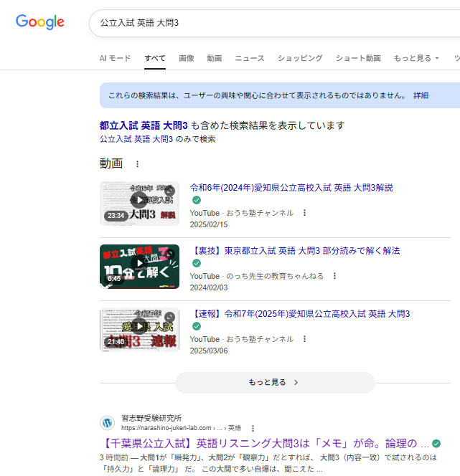Play the 23:34 愛知県 大問3 video thumbnail
This screenshot has width=460, height=476.
coord(139,203)
